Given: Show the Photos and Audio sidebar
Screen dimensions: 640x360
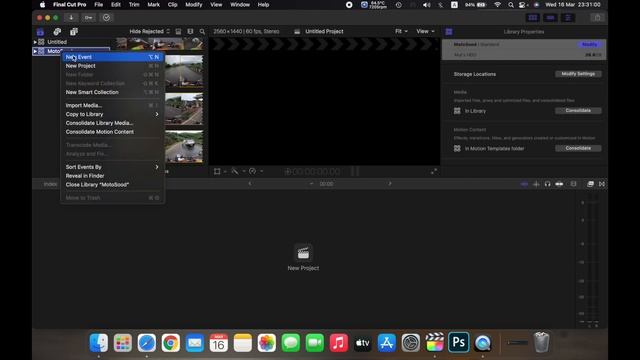Looking at the screenshot, I should [x=57, y=31].
